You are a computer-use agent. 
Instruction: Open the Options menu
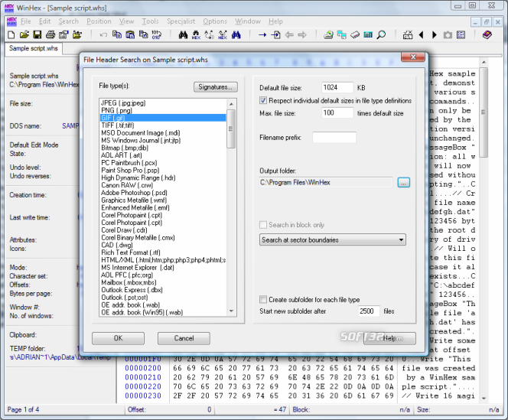point(215,21)
